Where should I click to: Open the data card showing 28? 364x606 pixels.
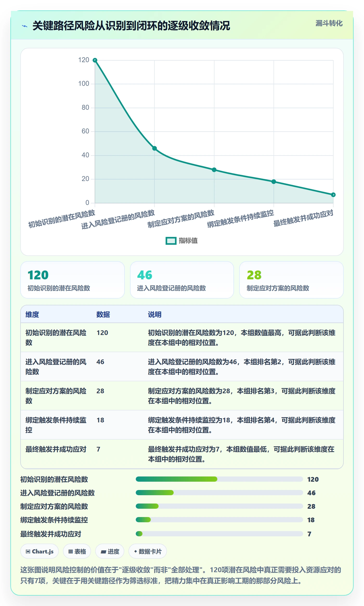(291, 280)
